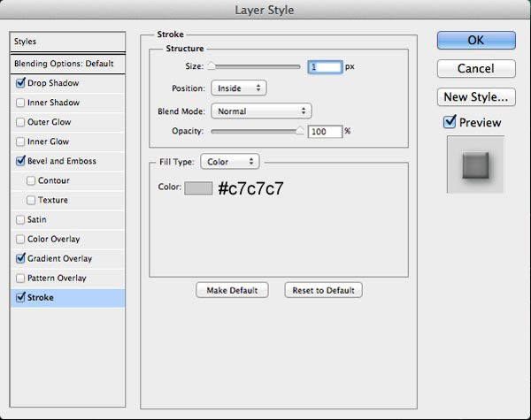Click the Size pixel input field
Image resolution: width=531 pixels, height=420 pixels.
[x=325, y=67]
